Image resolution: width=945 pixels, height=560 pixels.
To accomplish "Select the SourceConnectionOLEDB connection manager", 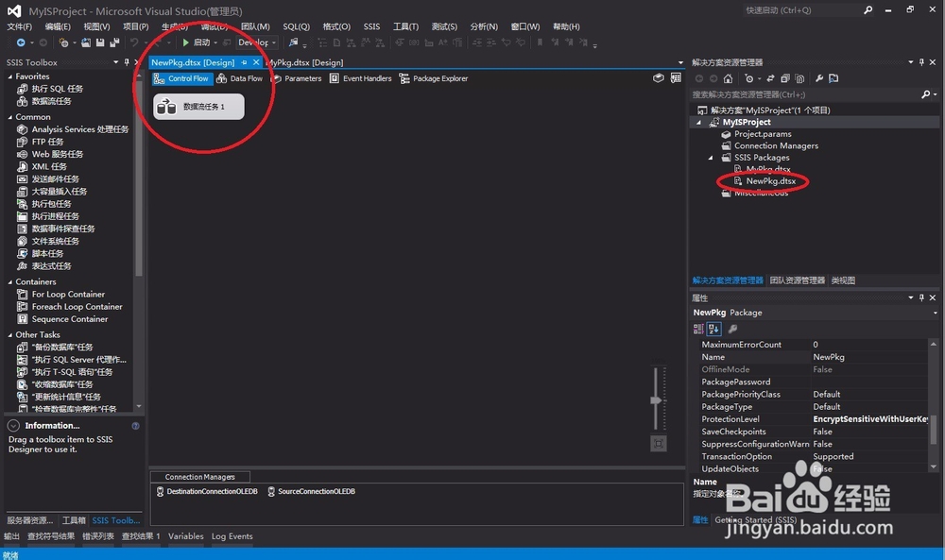I will [312, 491].
